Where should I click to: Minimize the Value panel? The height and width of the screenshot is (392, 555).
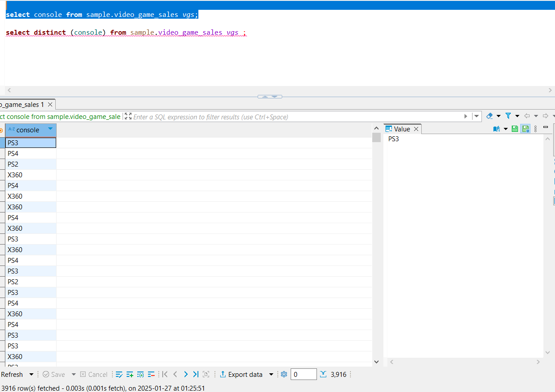[546, 127]
